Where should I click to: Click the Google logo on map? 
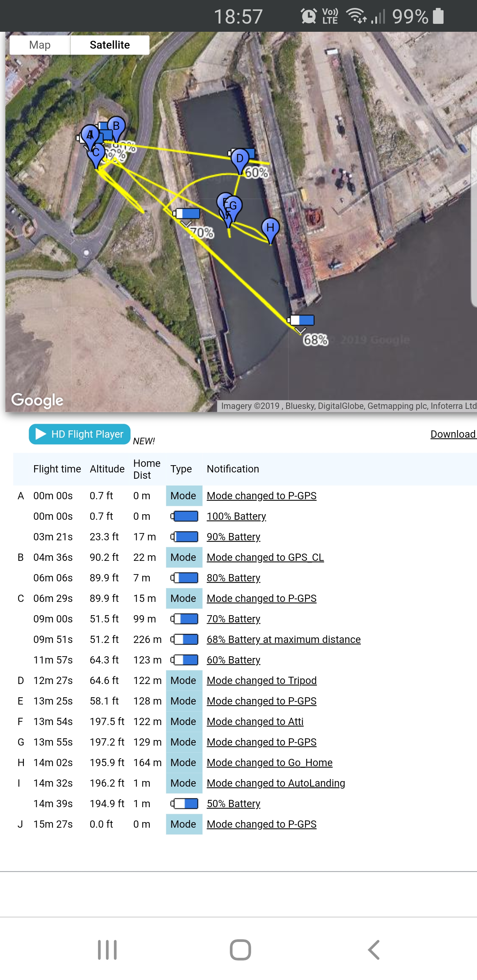tap(37, 400)
